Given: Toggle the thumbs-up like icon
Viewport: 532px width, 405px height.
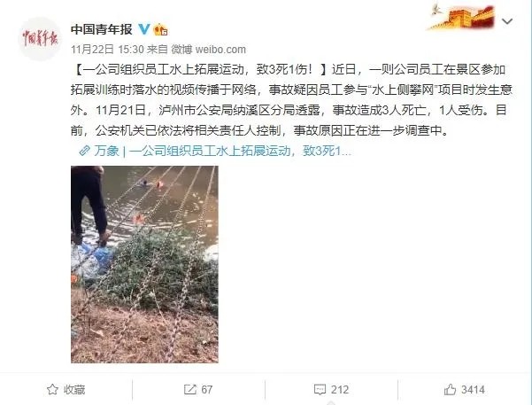Looking at the screenshot, I should [450, 389].
